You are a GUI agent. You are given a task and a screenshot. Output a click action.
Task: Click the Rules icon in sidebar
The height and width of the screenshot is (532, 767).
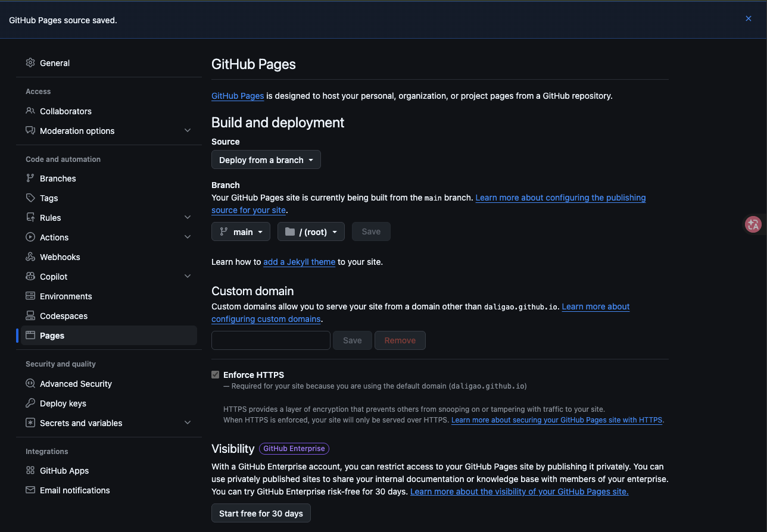point(30,217)
